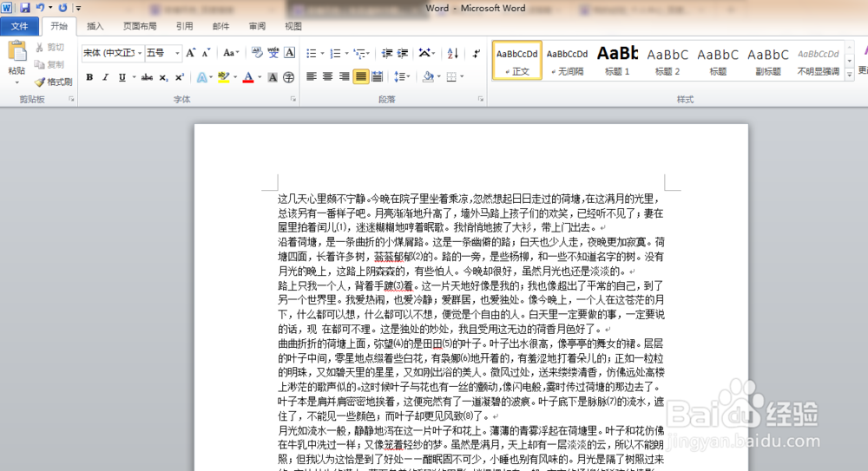
Task: Apply the 正文 style
Action: [517, 61]
